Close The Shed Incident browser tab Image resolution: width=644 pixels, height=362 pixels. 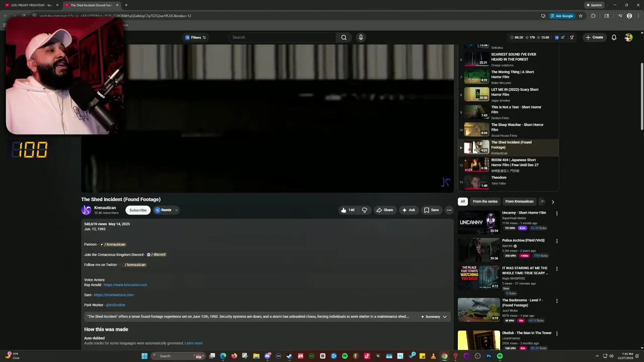117,5
